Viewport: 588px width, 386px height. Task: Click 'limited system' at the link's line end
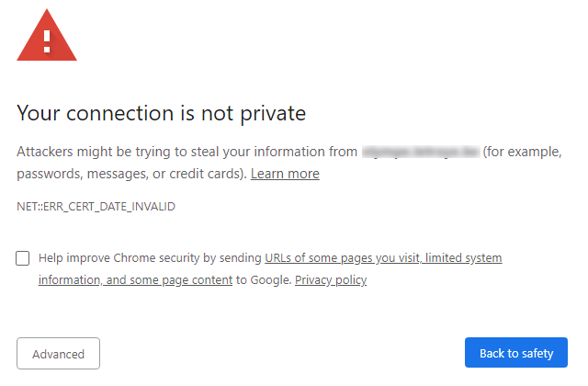(x=463, y=258)
